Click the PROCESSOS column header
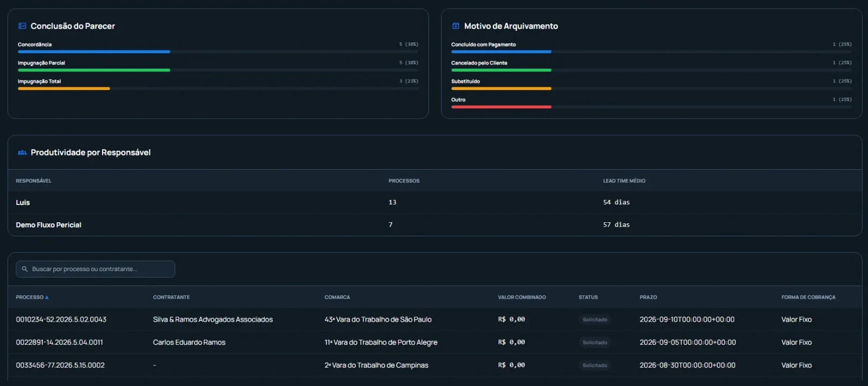 click(404, 181)
